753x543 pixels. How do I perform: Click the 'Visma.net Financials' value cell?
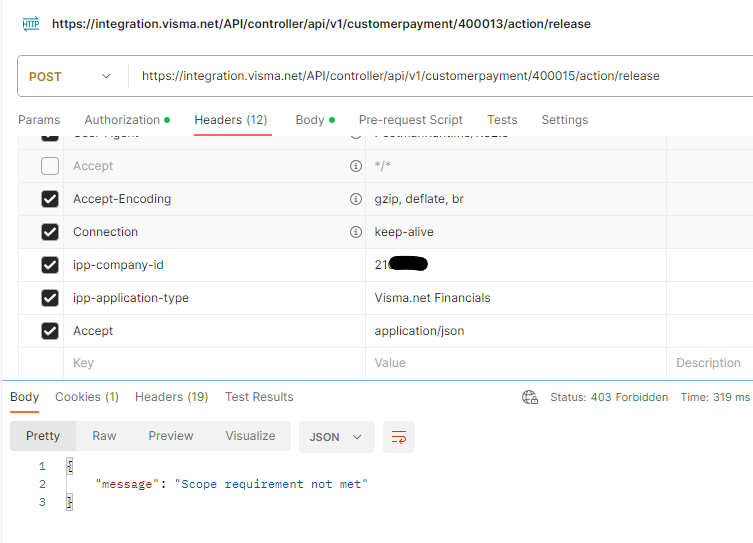pyautogui.click(x=516, y=298)
